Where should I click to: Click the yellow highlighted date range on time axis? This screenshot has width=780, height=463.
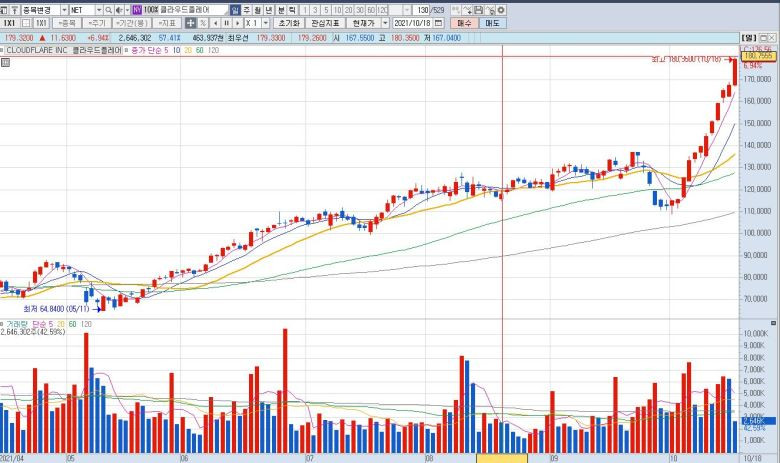tap(502, 458)
